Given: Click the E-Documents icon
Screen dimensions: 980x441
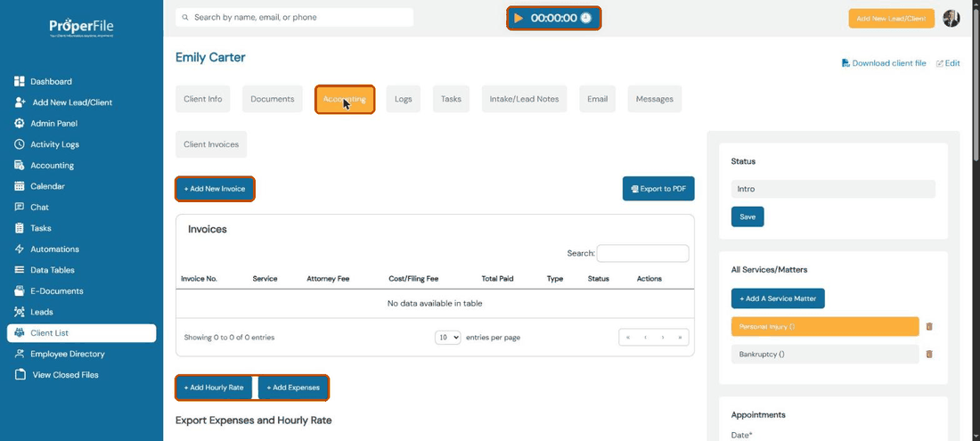Looking at the screenshot, I should (x=20, y=291).
